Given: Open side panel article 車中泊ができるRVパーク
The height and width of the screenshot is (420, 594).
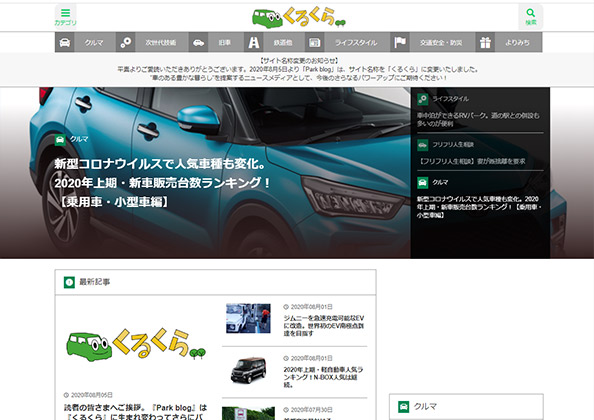Looking at the screenshot, I should click(478, 119).
